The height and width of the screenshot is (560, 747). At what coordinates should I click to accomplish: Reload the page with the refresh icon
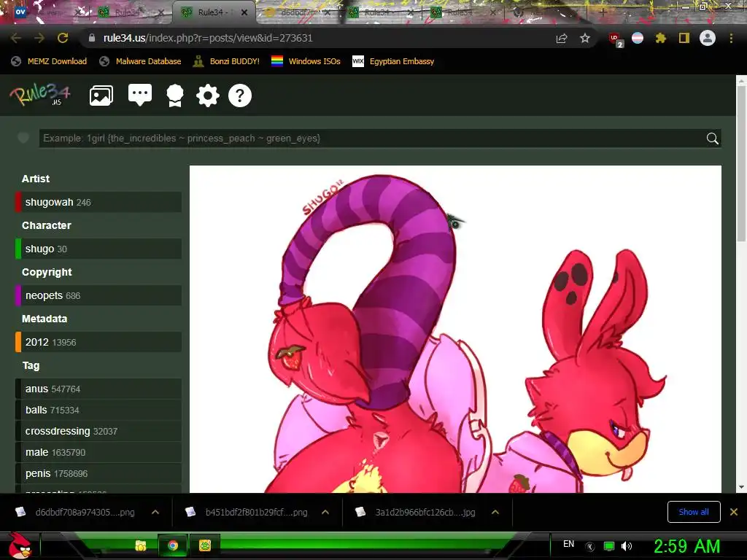63,38
